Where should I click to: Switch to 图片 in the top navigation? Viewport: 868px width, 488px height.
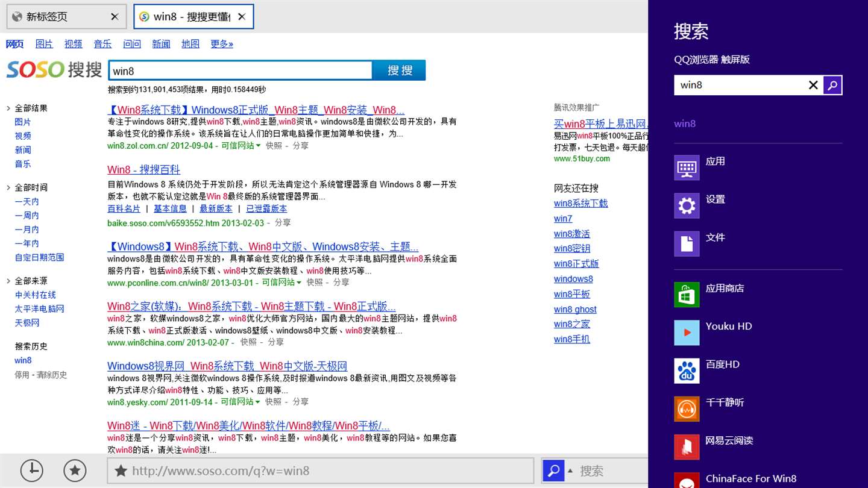(x=44, y=44)
